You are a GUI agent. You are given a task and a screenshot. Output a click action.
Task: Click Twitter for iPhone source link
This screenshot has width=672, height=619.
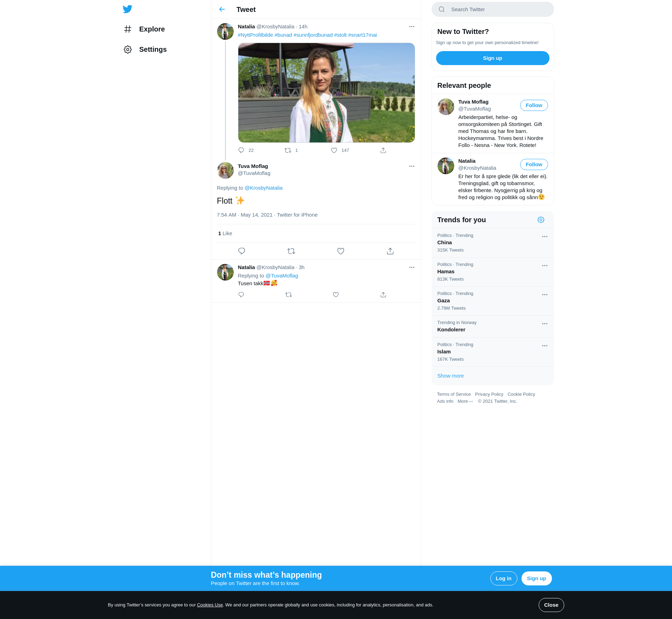point(297,215)
